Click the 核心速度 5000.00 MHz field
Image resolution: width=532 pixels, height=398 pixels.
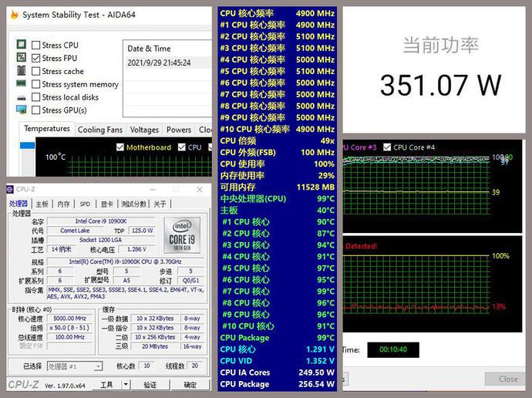pos(70,319)
